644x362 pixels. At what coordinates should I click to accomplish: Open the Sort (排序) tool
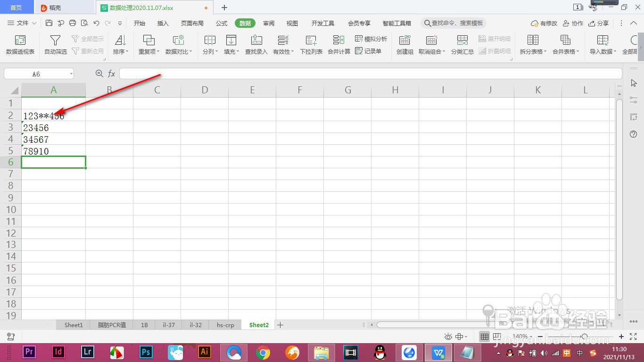pos(120,45)
